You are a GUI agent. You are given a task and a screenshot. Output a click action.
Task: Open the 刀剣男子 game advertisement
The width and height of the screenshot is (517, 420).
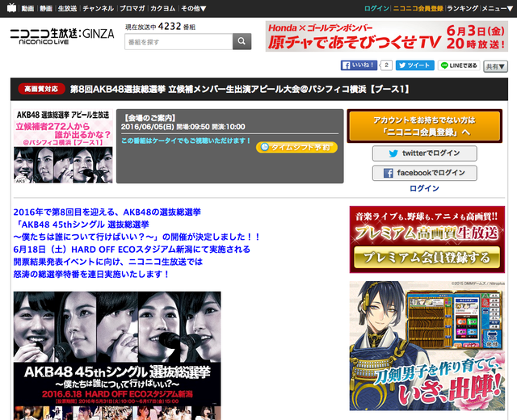click(427, 346)
